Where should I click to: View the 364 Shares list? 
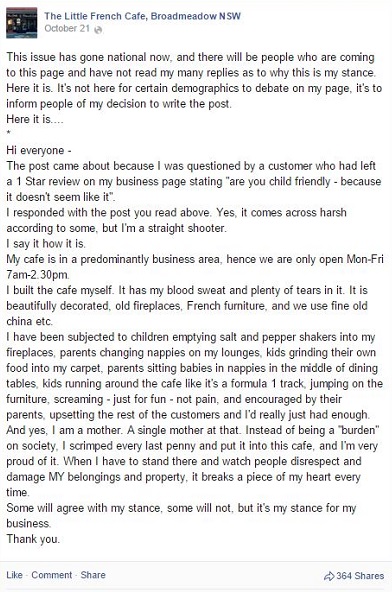pos(360,576)
